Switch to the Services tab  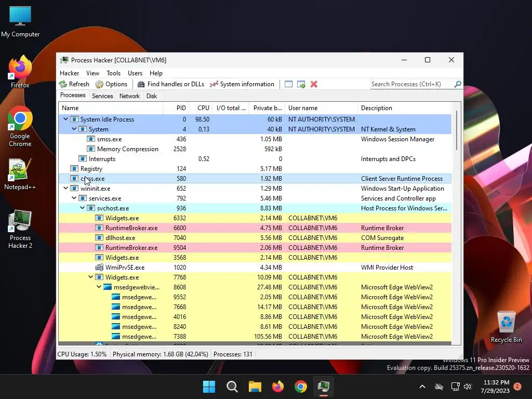102,96
